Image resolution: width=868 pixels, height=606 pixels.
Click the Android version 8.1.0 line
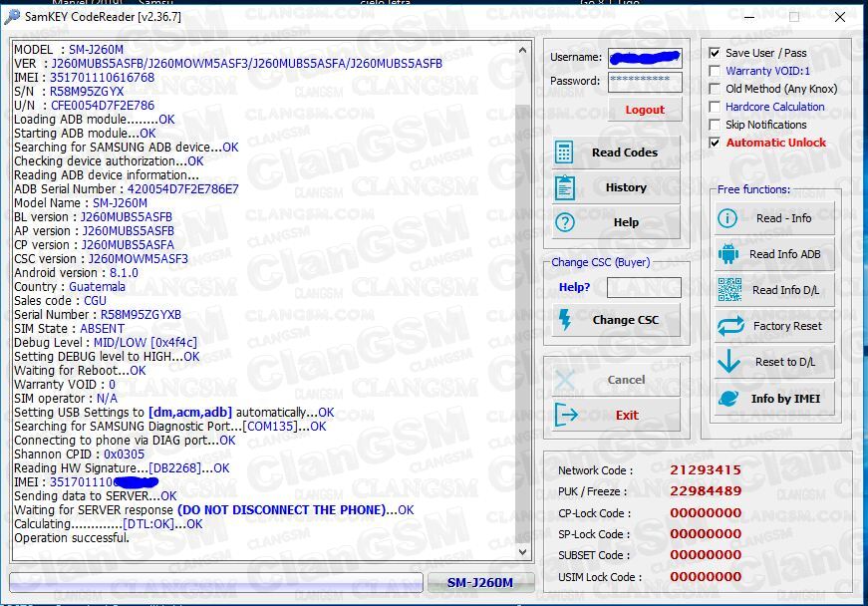(x=77, y=273)
